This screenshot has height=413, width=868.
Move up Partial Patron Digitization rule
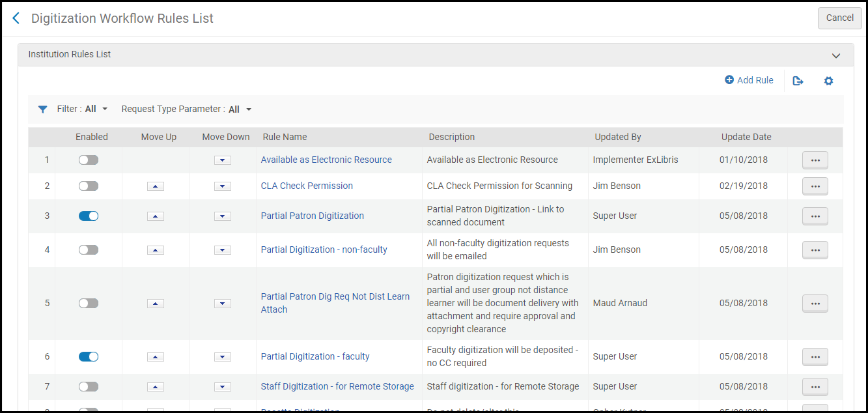156,216
